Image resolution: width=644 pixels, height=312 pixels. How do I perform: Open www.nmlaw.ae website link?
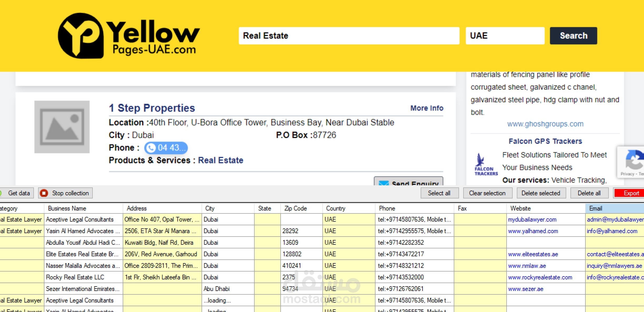[x=527, y=266]
